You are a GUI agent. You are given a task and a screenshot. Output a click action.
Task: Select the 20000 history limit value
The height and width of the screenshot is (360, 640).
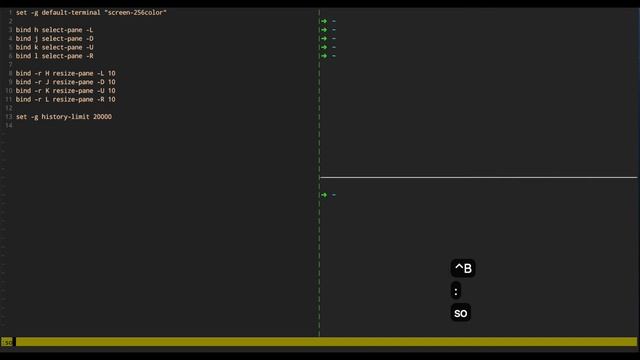tap(102, 117)
